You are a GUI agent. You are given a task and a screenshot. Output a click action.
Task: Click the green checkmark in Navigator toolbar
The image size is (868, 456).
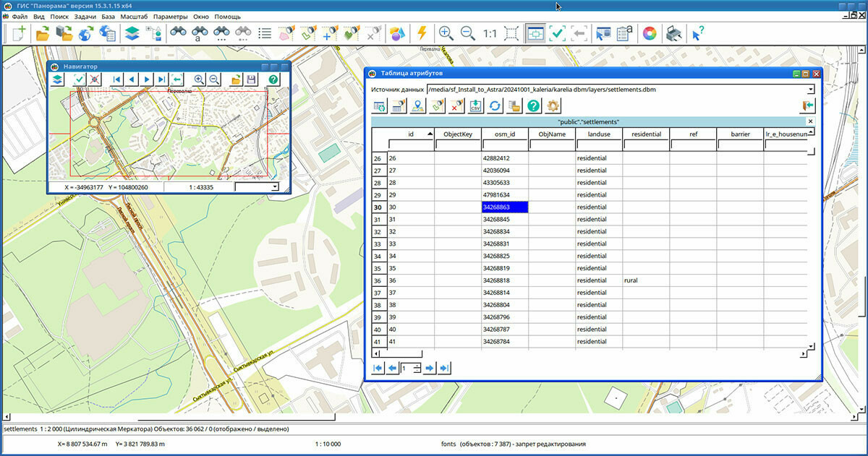pyautogui.click(x=80, y=79)
